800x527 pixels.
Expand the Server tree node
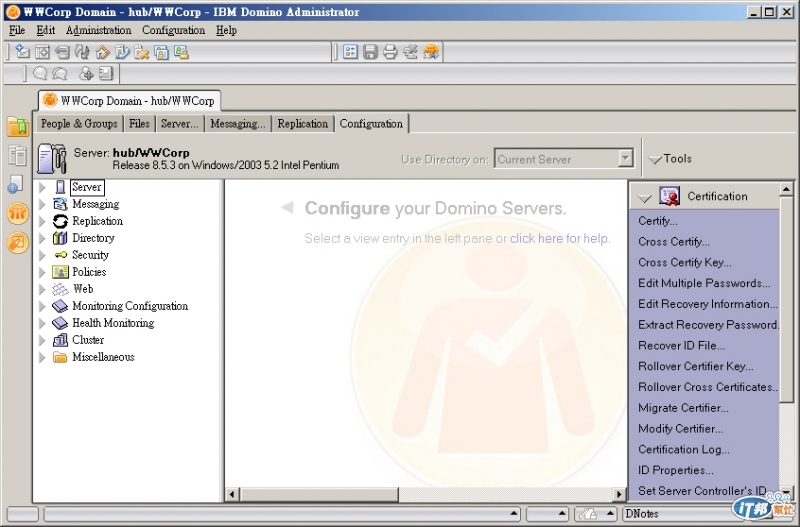[42, 187]
